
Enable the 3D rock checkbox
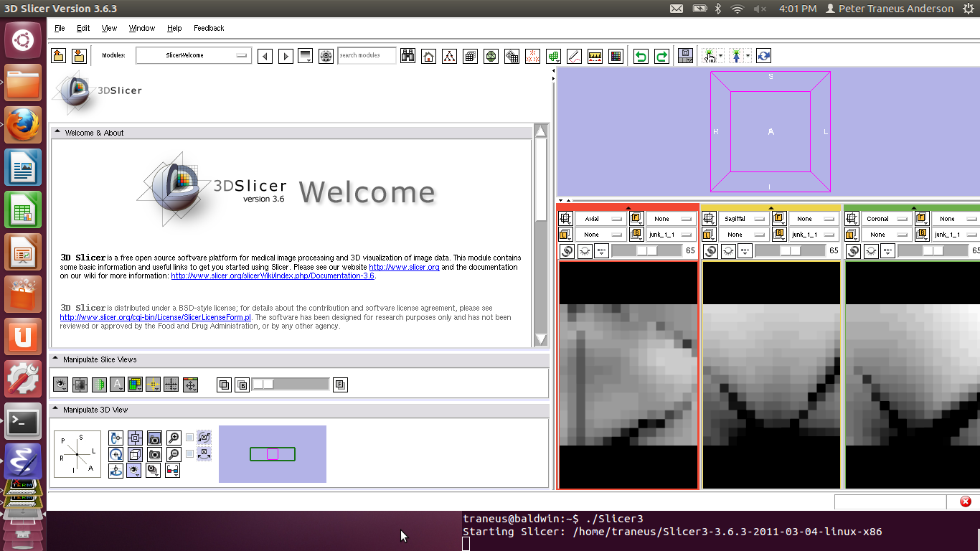[x=189, y=454]
